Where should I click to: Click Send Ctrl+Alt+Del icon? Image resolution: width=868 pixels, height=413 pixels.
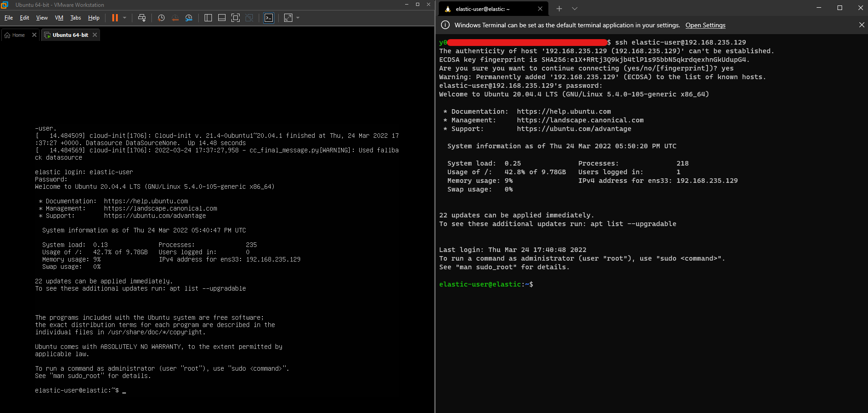(142, 18)
